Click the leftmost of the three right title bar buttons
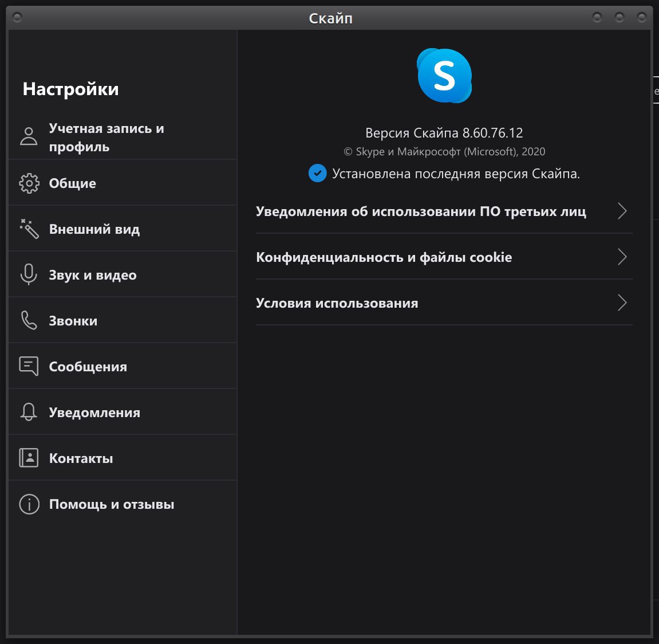 click(597, 17)
